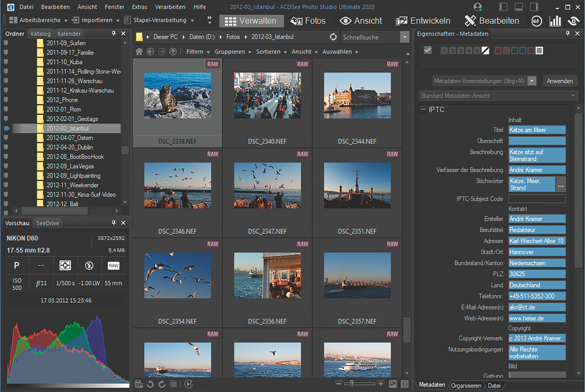Collapse the IPTC metadata section
Screen dimensions: 585x392
(423, 110)
